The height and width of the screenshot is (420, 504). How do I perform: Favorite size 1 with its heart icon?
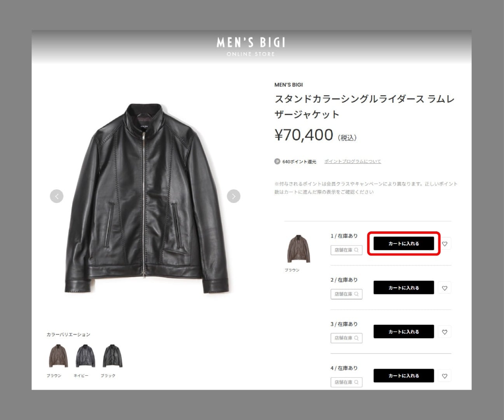tap(445, 244)
